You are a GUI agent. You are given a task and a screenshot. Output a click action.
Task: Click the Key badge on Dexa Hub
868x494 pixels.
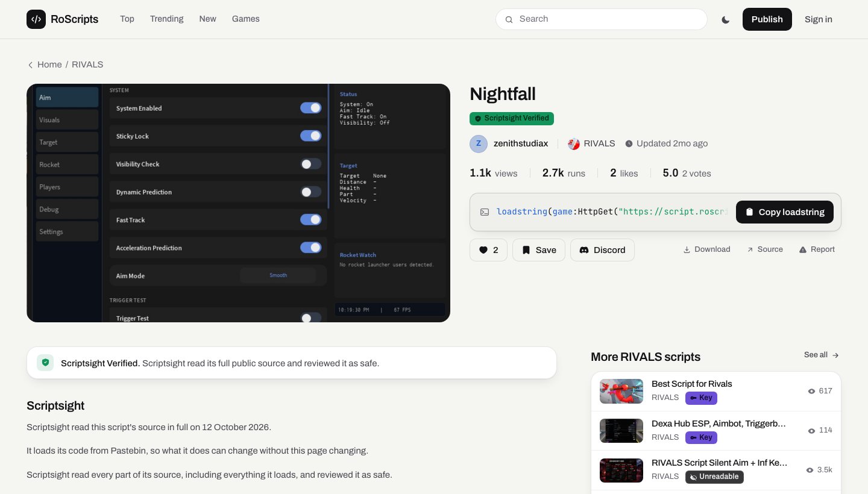click(701, 437)
